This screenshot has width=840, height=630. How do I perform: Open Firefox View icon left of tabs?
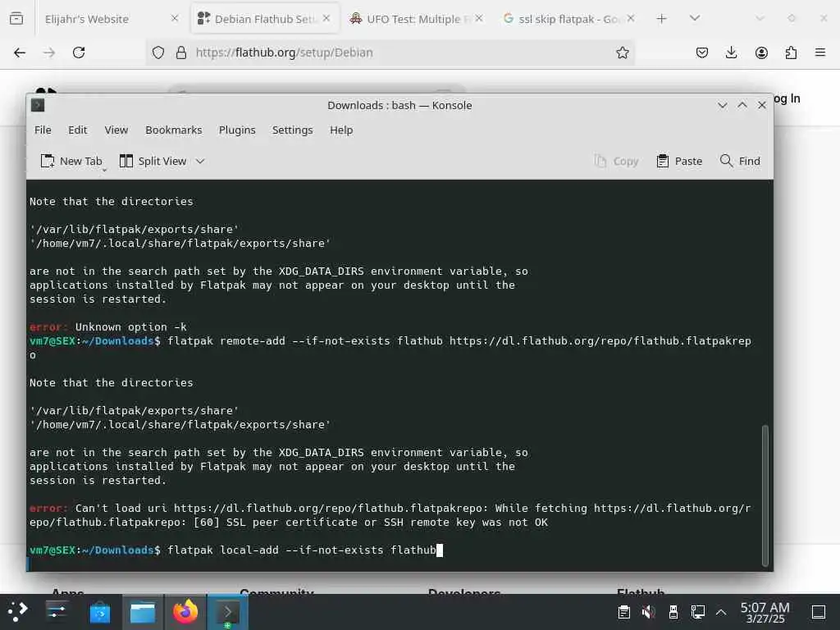click(16, 19)
